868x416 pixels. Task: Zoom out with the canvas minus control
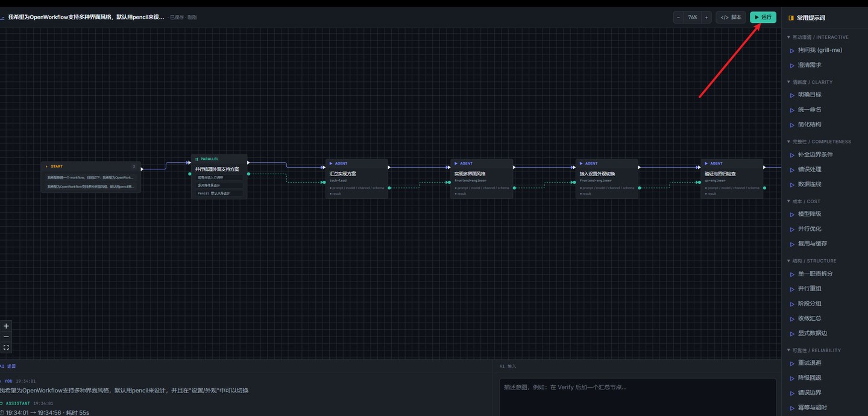click(6, 337)
